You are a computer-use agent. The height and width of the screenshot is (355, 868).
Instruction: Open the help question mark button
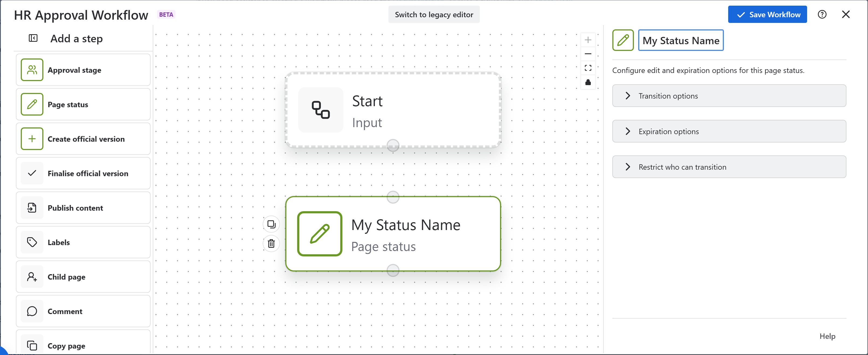[822, 14]
